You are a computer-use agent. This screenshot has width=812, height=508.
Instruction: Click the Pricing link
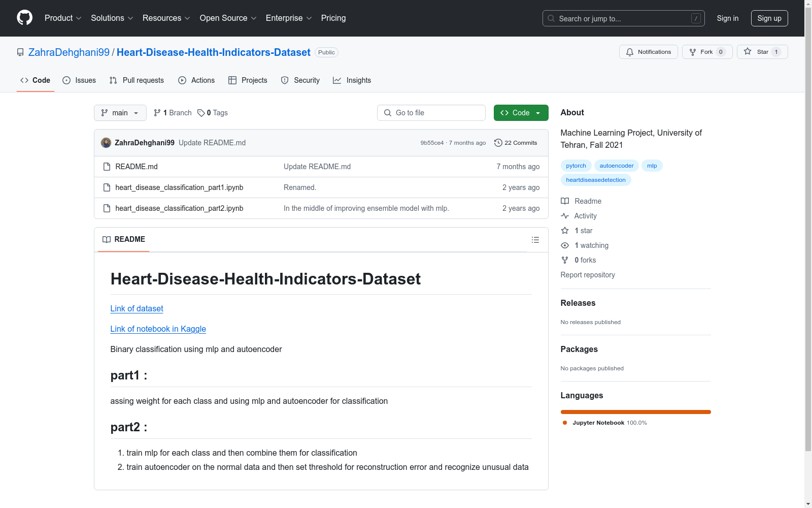[333, 18]
